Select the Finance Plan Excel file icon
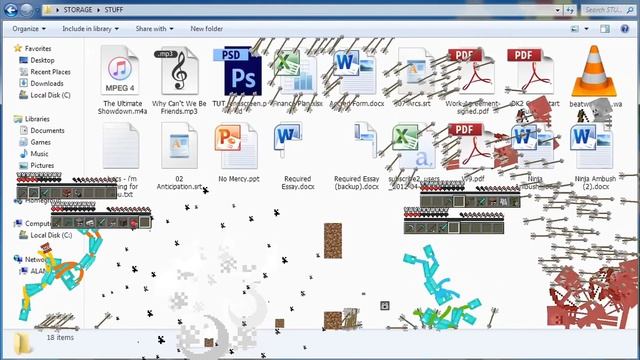 click(296, 72)
